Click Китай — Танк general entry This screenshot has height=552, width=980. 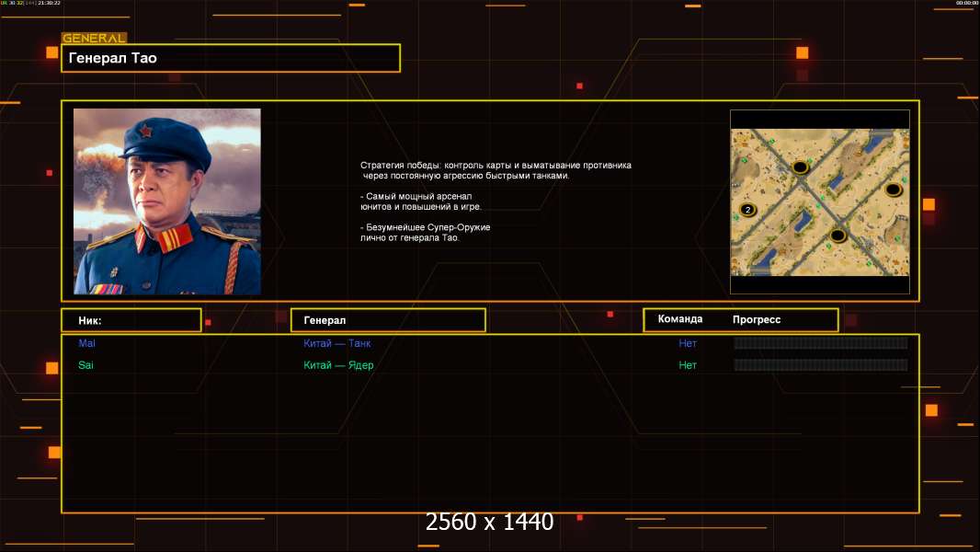pos(336,343)
